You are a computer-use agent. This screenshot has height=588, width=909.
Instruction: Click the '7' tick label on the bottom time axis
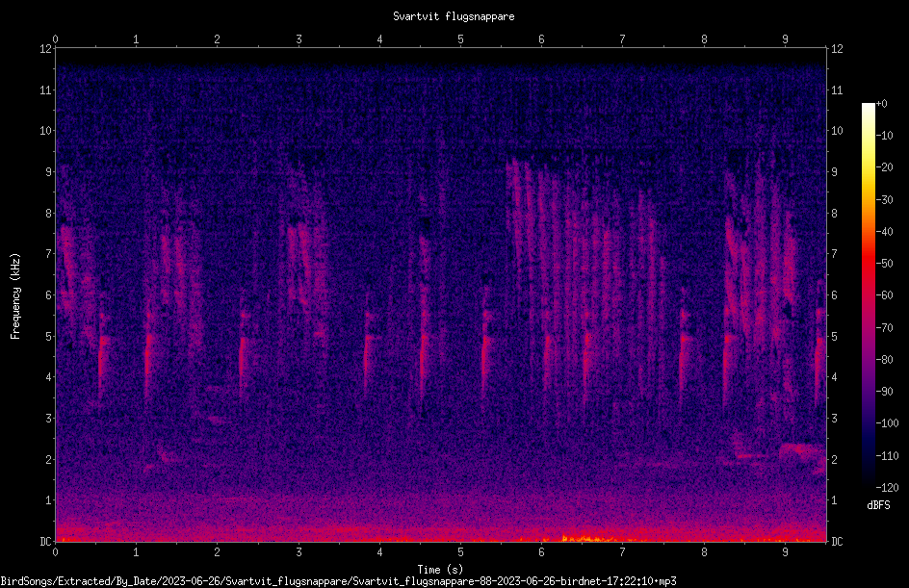click(x=623, y=552)
